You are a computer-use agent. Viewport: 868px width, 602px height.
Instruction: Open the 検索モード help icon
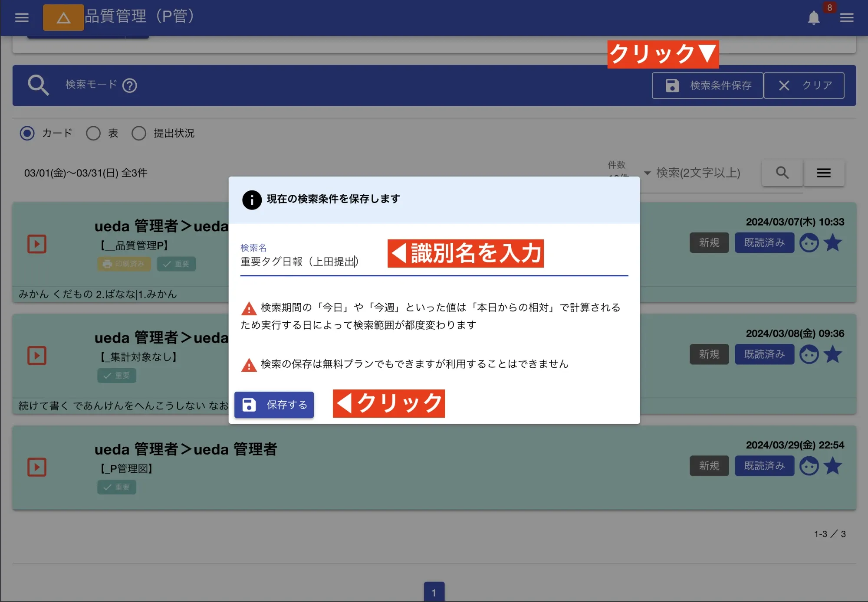pyautogui.click(x=129, y=85)
